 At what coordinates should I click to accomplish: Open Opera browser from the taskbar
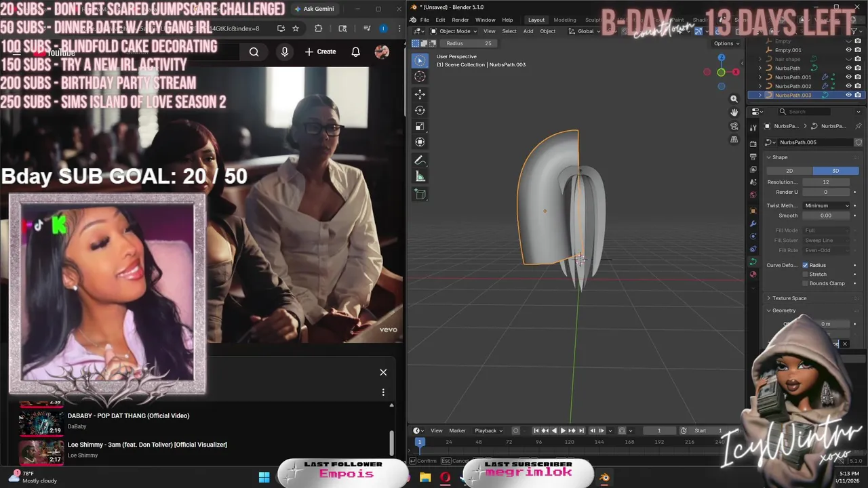tap(445, 477)
